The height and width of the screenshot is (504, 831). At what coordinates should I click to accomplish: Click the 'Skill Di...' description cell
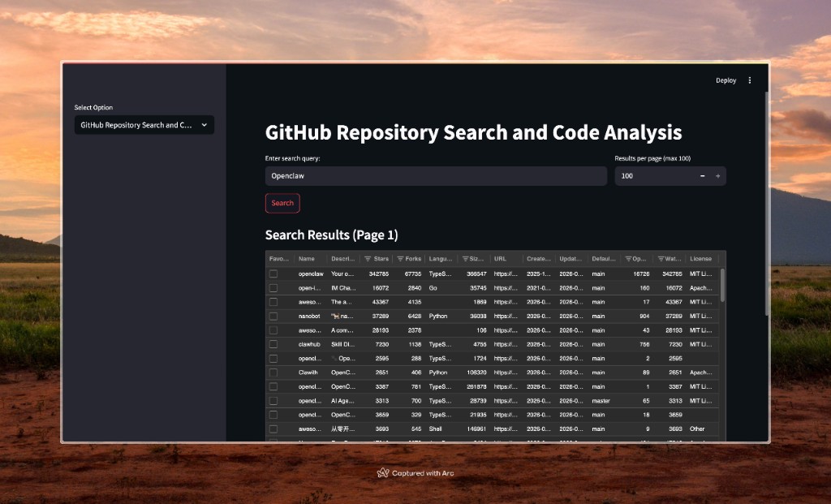tap(343, 344)
